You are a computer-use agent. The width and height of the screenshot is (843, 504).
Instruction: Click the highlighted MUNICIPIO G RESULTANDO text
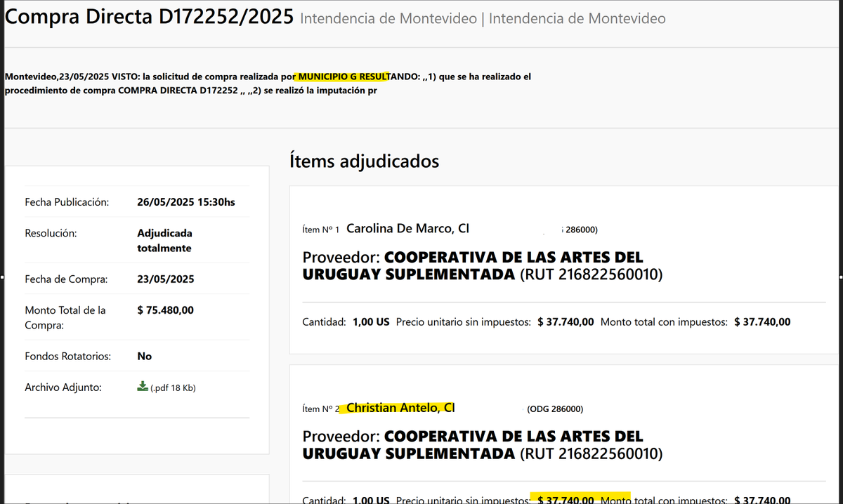click(358, 77)
